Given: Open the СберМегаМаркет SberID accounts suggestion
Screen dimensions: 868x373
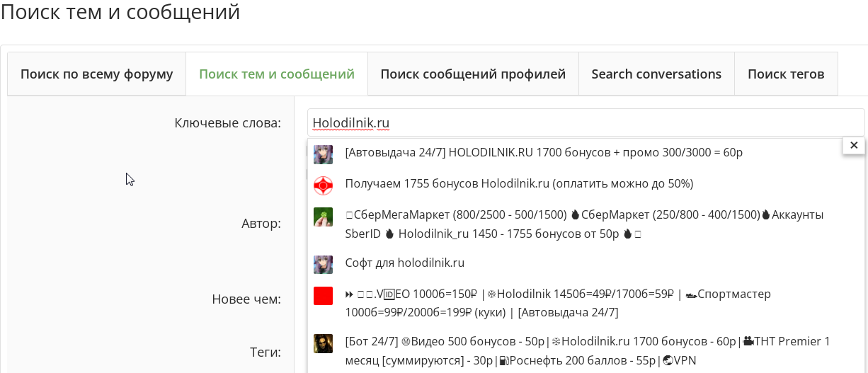Looking at the screenshot, I should pyautogui.click(x=584, y=224).
